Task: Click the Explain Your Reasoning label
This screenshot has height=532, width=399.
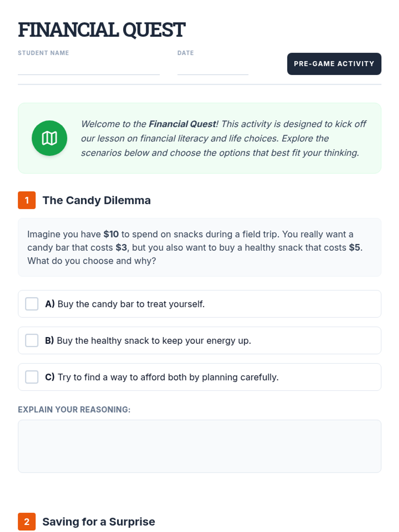Action: tap(74, 409)
